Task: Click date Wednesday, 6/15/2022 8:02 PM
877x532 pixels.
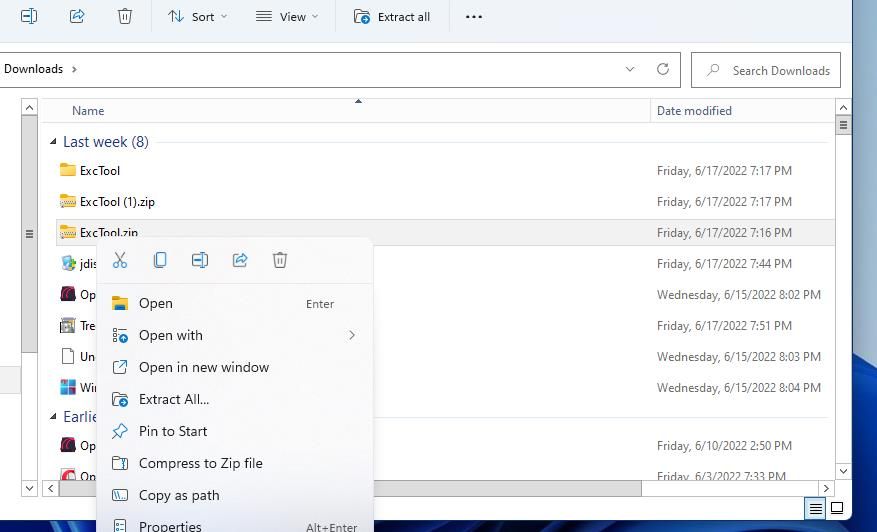Action: (x=739, y=295)
